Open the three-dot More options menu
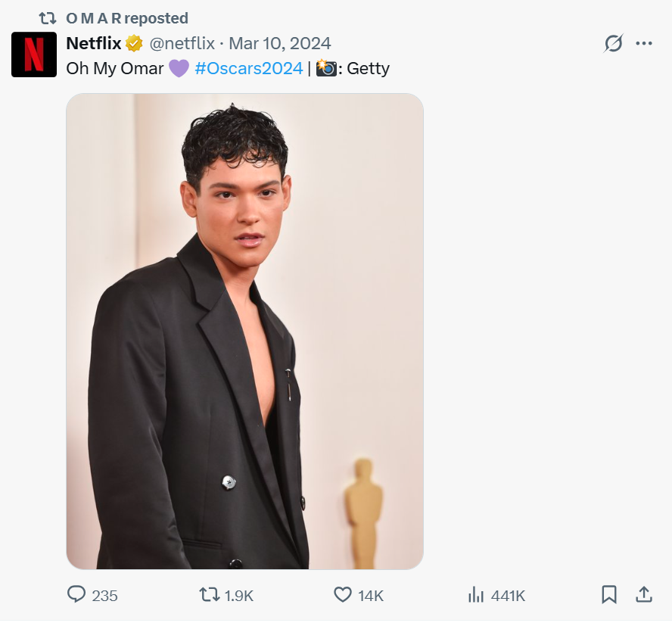The height and width of the screenshot is (623, 672). point(644,44)
